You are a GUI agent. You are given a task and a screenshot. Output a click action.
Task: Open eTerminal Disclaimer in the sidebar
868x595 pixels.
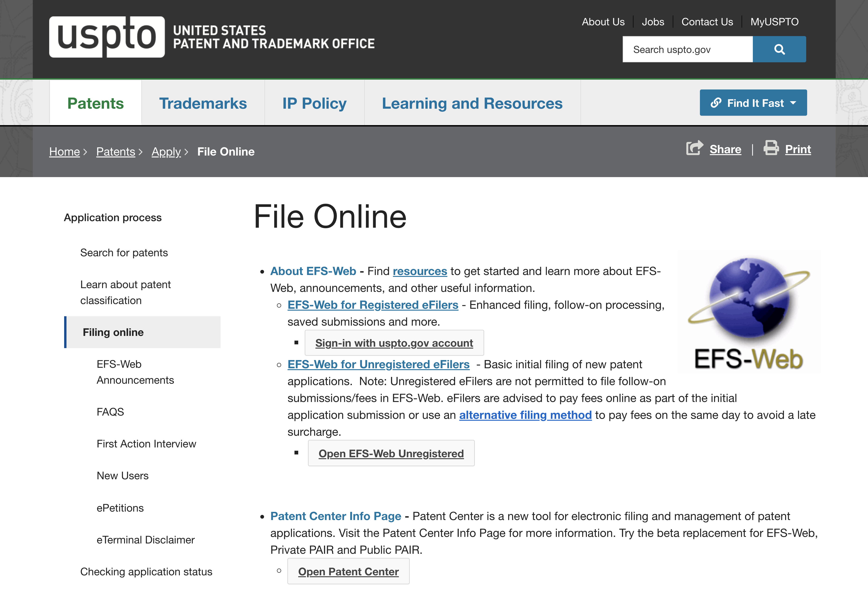pyautogui.click(x=146, y=540)
